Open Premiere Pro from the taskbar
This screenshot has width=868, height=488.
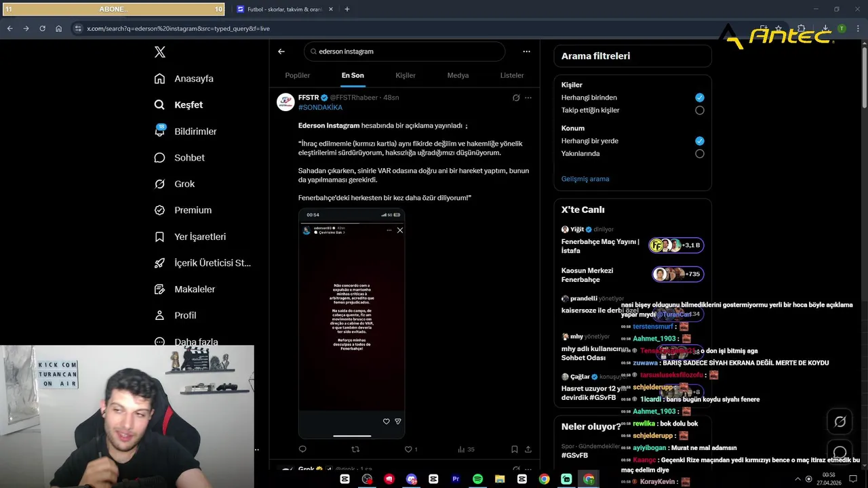tap(456, 479)
